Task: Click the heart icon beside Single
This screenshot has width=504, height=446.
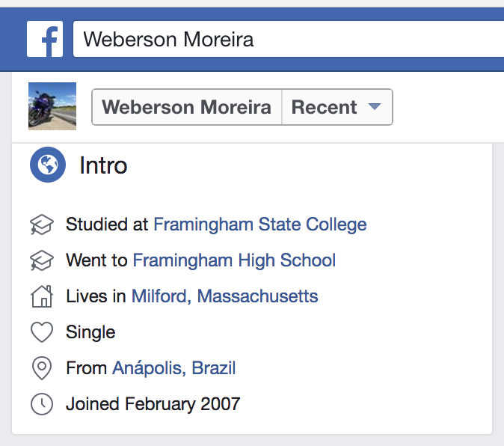Action: [x=42, y=332]
